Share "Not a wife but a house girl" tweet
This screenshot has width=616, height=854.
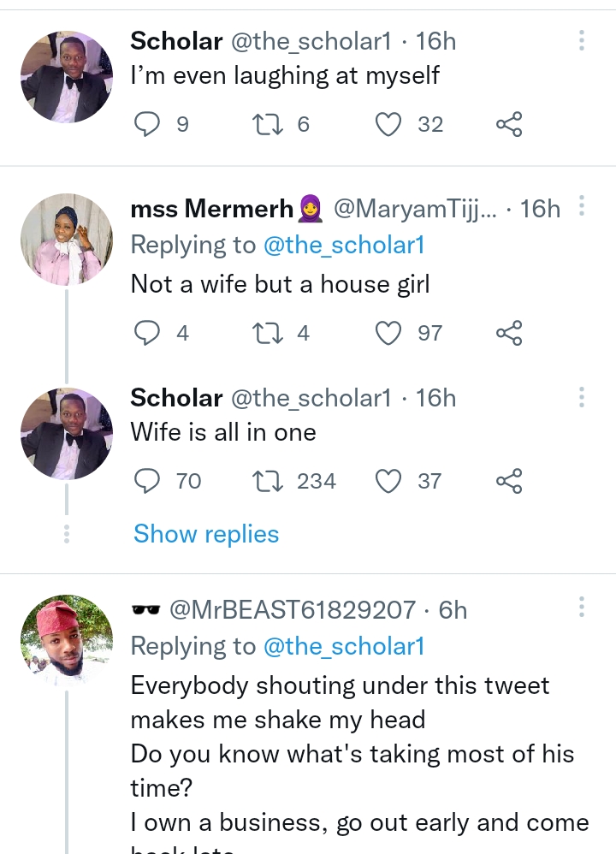pyautogui.click(x=509, y=332)
